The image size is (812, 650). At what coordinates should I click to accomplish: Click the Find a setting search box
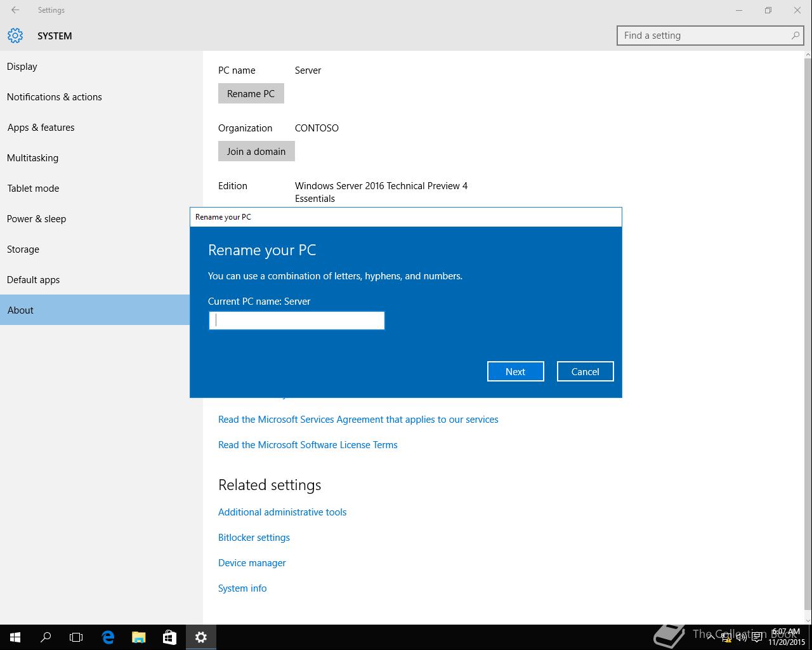pos(710,36)
